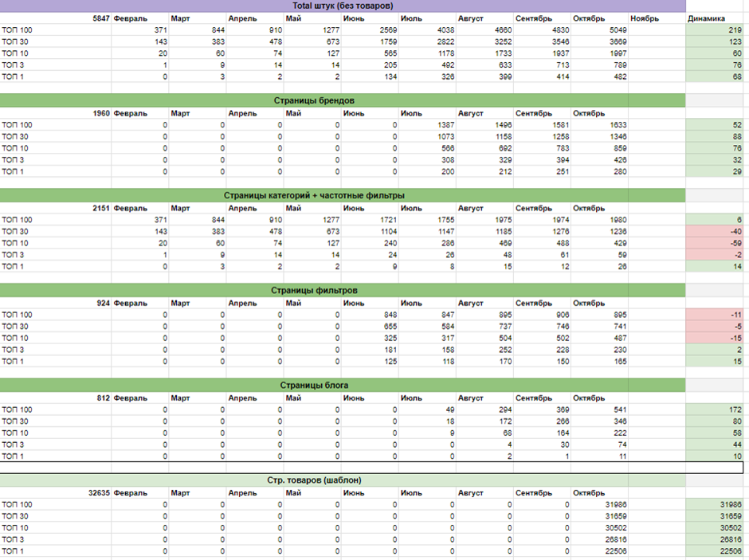The image size is (749, 560).
Task: Select the 'Ноябрь' column header cell
Action: [x=644, y=18]
